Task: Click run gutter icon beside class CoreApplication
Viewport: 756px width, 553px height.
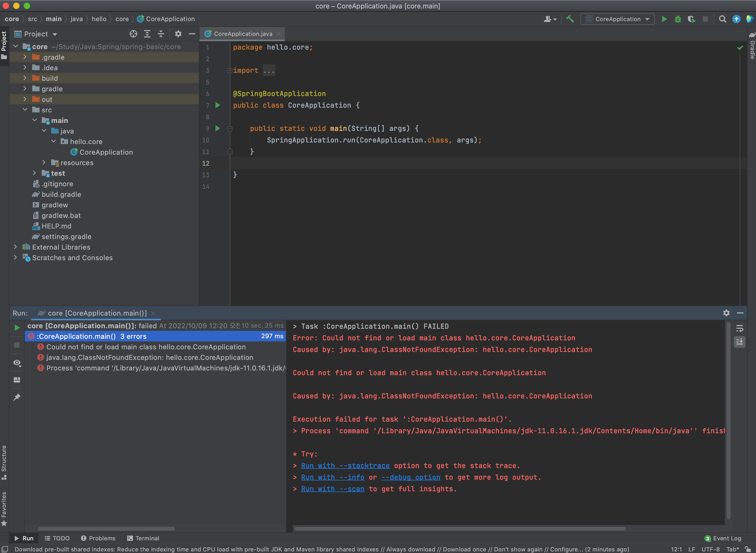Action: pyautogui.click(x=218, y=105)
